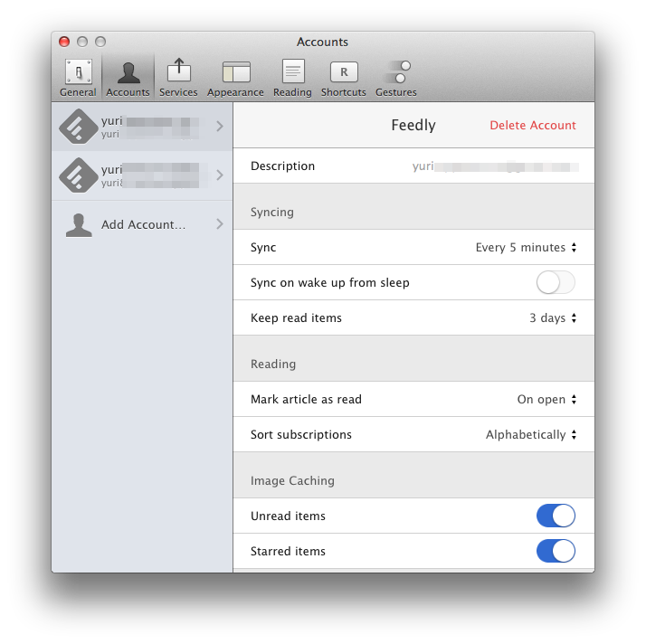Click the Syncing section header

272,212
